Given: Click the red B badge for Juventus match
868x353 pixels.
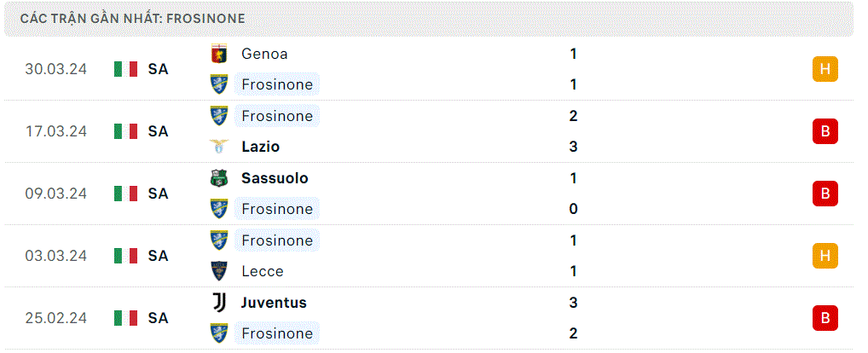Looking at the screenshot, I should coord(825,318).
